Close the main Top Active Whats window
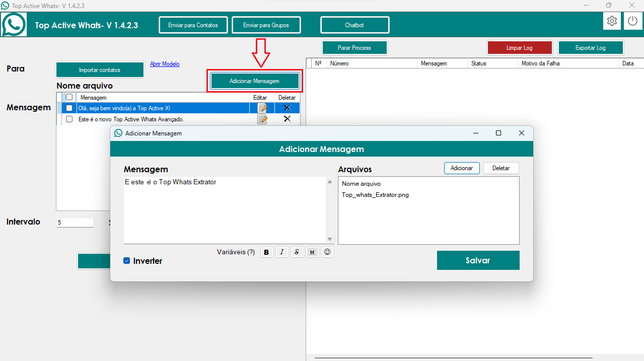Screen dimensions: 644x361 [x=632, y=5]
